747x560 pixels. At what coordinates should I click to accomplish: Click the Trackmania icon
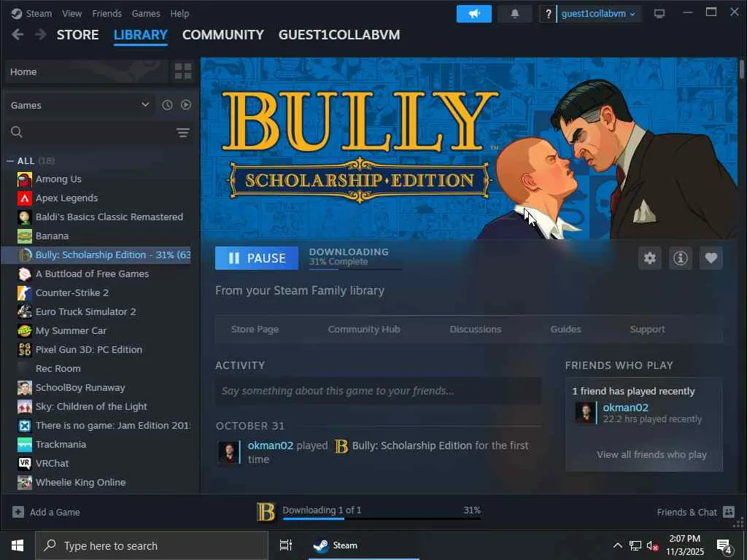coord(25,445)
